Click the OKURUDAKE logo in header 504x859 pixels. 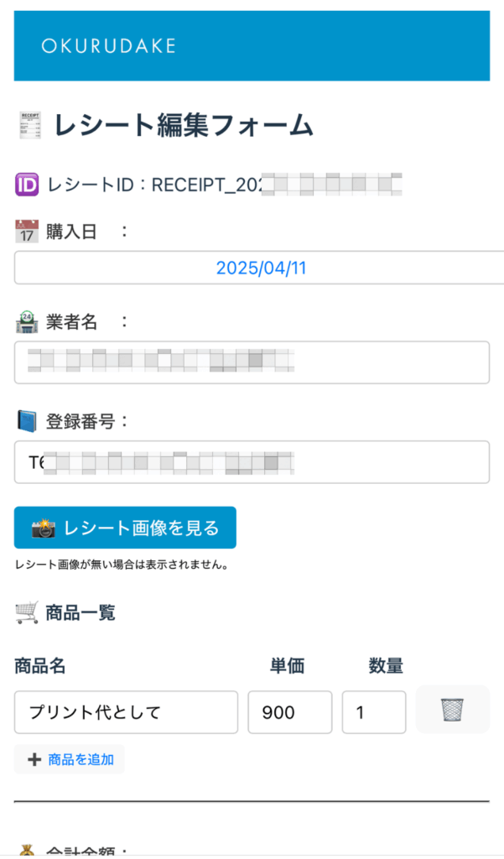(108, 46)
